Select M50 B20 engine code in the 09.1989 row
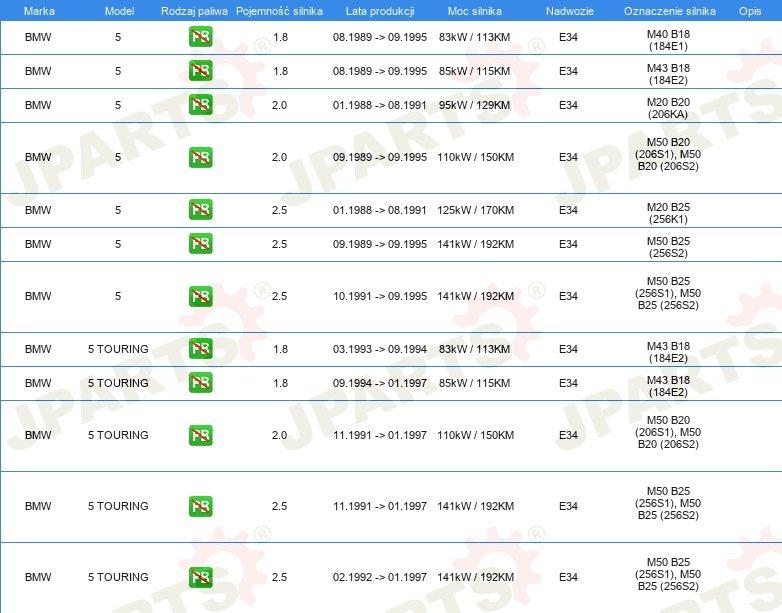The height and width of the screenshot is (613, 782). [668, 154]
